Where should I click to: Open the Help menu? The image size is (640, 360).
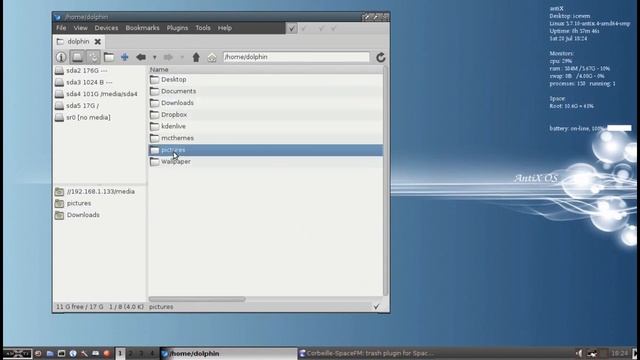[x=224, y=28]
